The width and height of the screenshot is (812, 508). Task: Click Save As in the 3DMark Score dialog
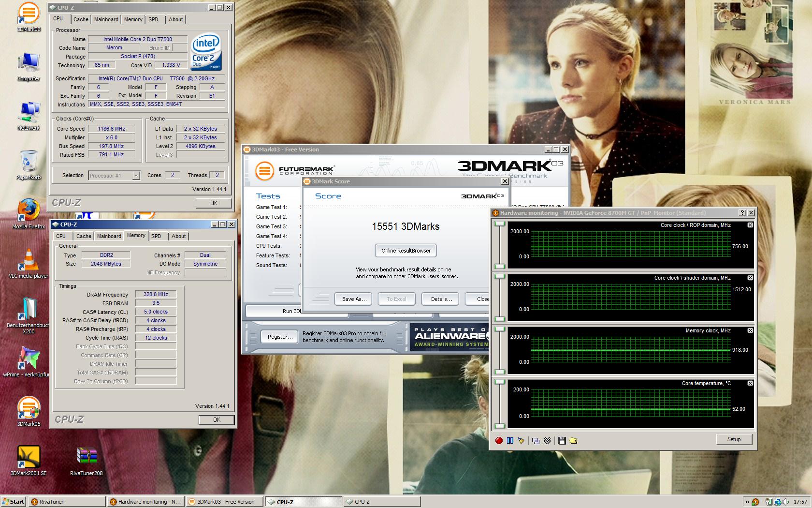[354, 299]
